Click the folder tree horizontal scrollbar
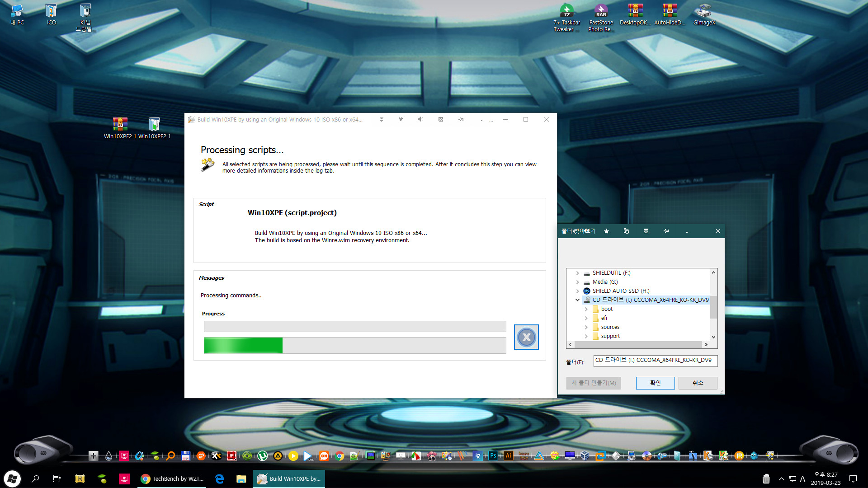868x488 pixels. 638,344
